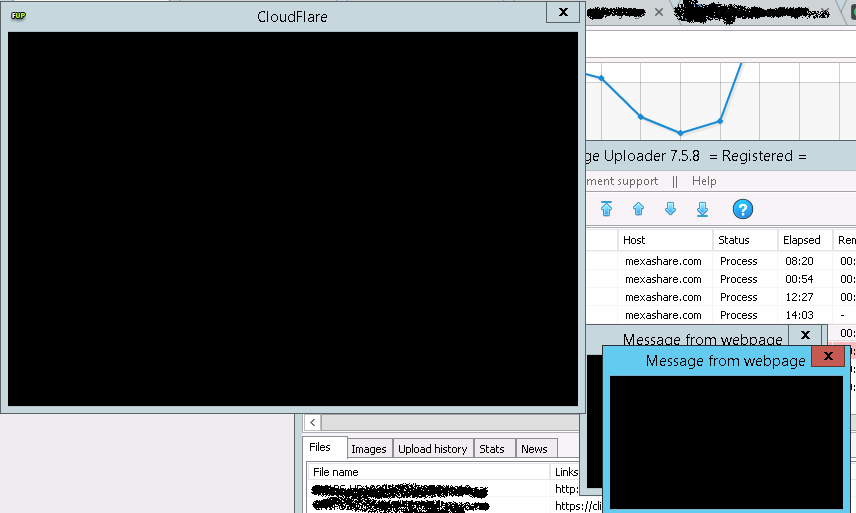The image size is (856, 513).
Task: Open the support menu item
Action: pos(622,181)
